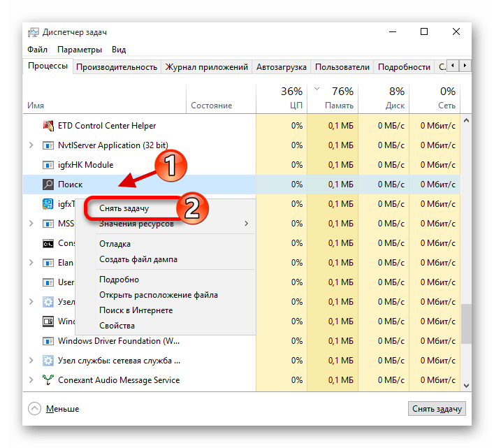
Task: Click the ETD Control Center Helper icon
Action: [48, 126]
